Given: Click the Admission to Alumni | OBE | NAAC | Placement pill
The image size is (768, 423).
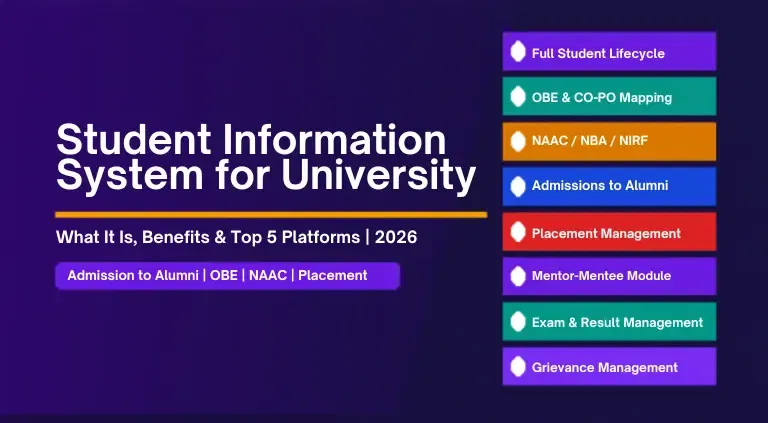Looking at the screenshot, I should click(x=227, y=276).
